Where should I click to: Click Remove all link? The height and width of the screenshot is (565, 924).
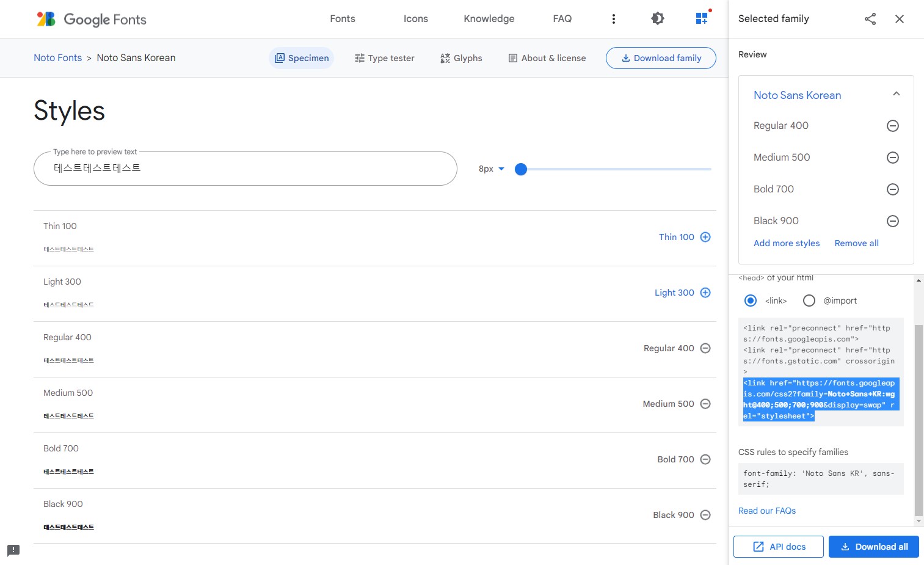(x=857, y=243)
